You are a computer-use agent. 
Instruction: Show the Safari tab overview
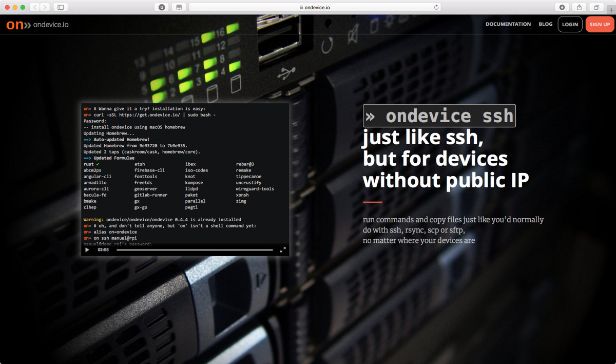[x=596, y=7]
